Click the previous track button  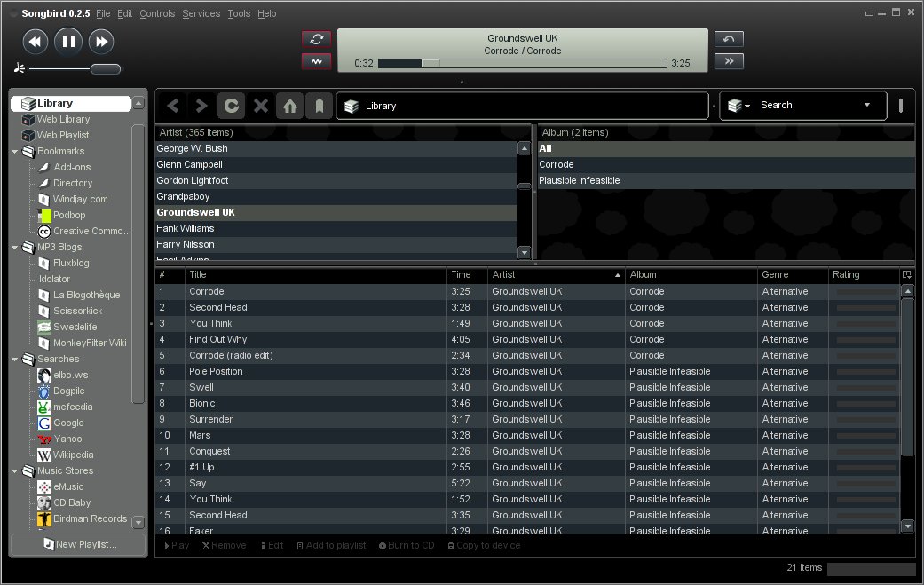(35, 42)
